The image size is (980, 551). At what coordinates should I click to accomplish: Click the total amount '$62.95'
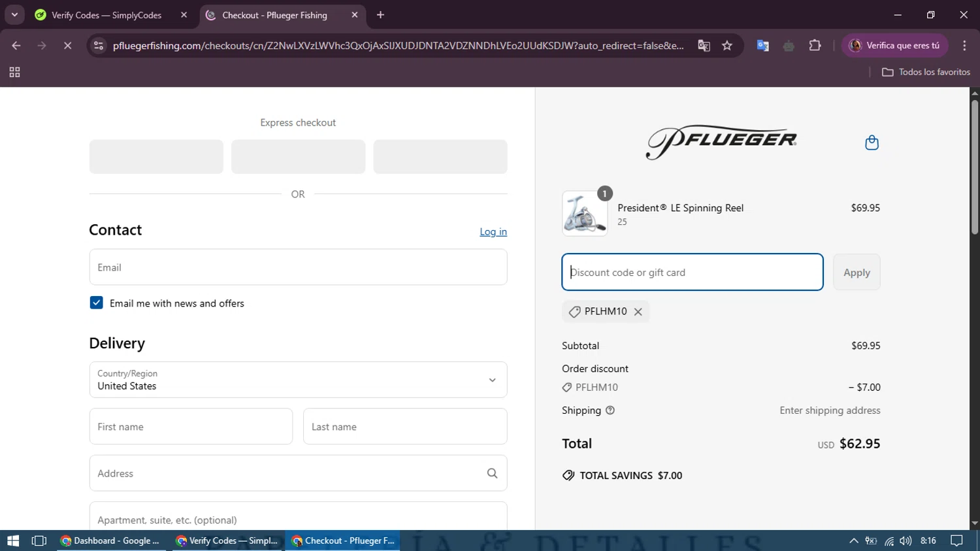[x=860, y=444]
